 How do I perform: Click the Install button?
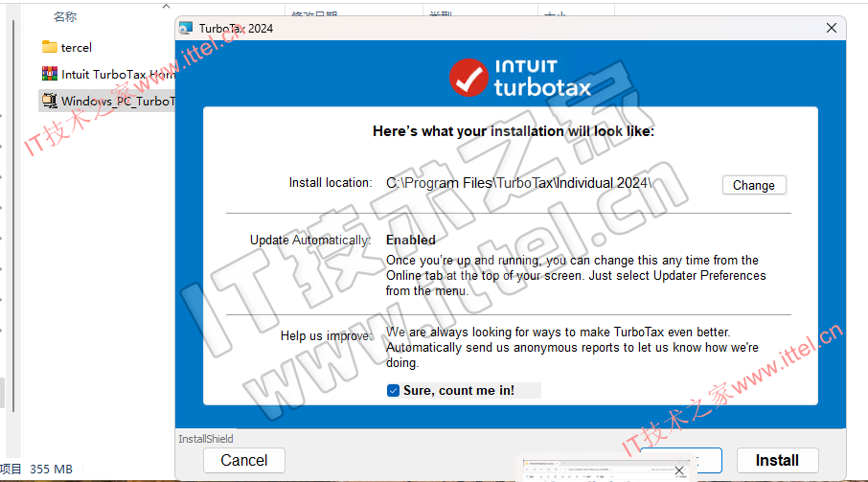click(x=777, y=460)
